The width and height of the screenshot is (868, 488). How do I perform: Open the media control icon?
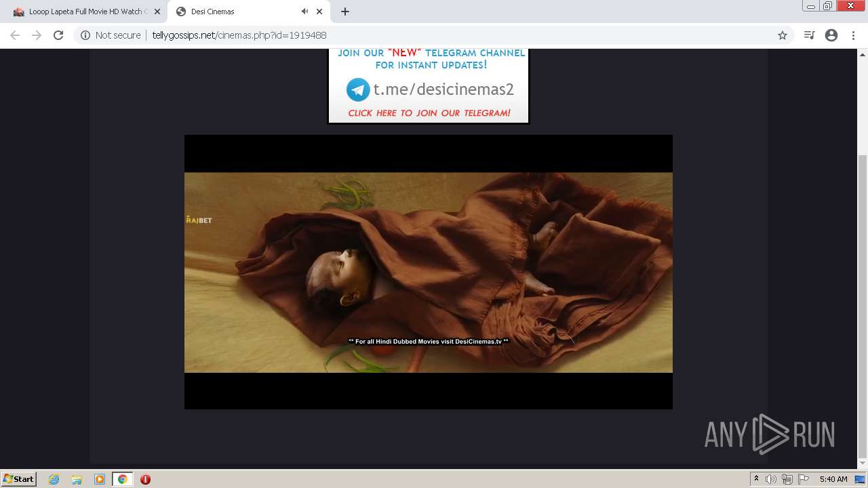click(x=809, y=35)
